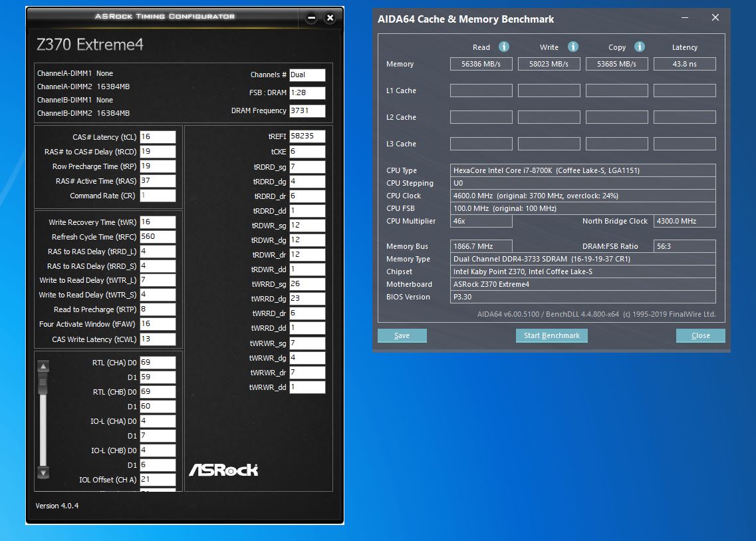Click the tRDRD_sg value field

click(307, 167)
